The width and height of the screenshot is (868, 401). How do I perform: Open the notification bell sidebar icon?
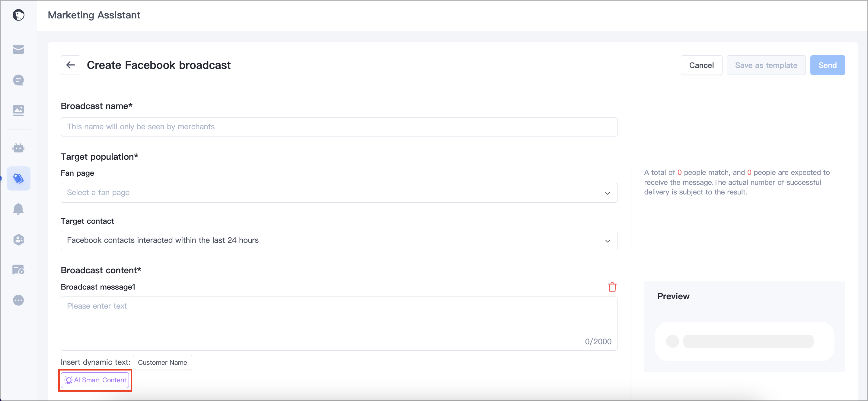pyautogui.click(x=18, y=209)
